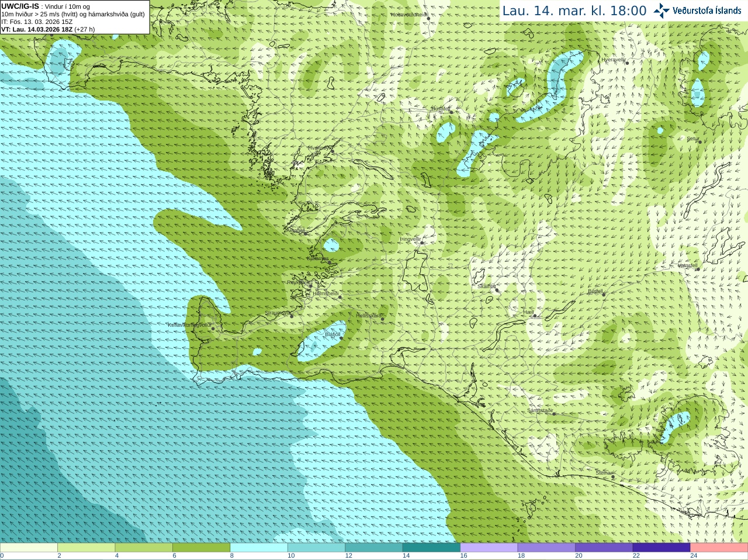The image size is (748, 560).
Task: Select the Sámsstaðir station marker
Action: tap(554, 414)
